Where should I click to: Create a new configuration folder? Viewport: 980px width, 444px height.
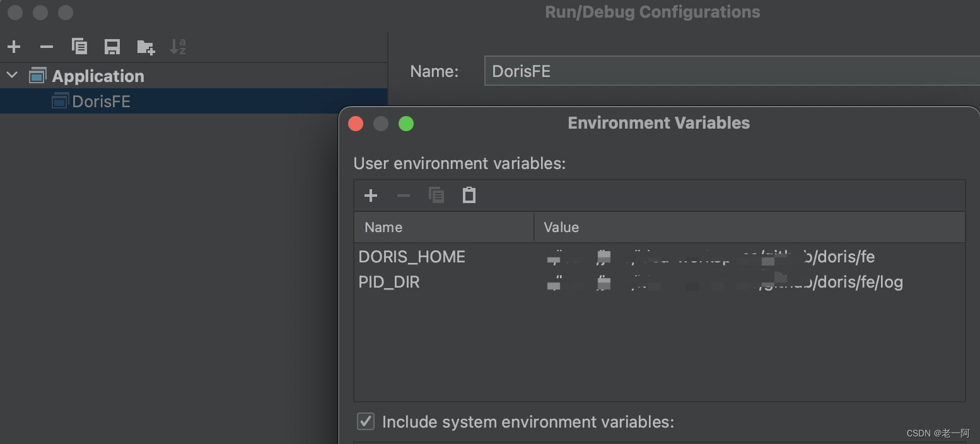point(145,46)
